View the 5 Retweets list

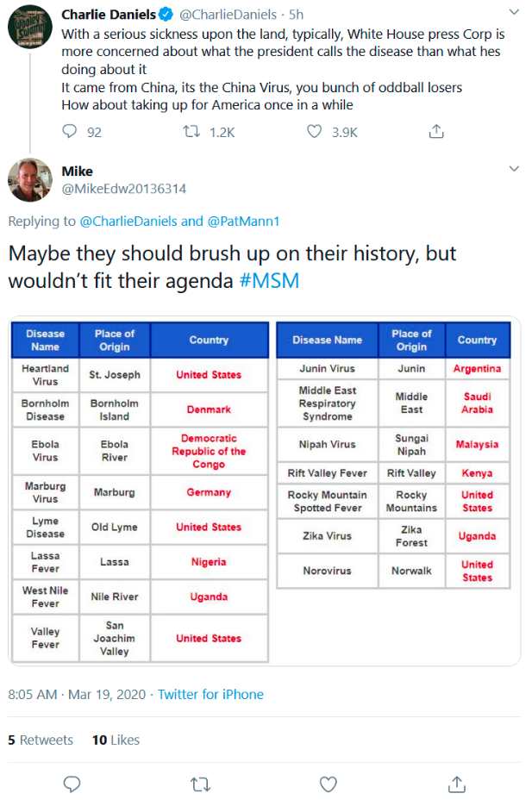tap(41, 740)
